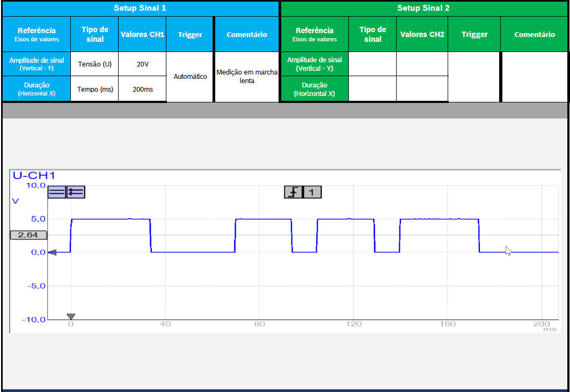Click the icon with left-pointing arrow and lines
This screenshot has height=392, width=570.
tap(76, 192)
